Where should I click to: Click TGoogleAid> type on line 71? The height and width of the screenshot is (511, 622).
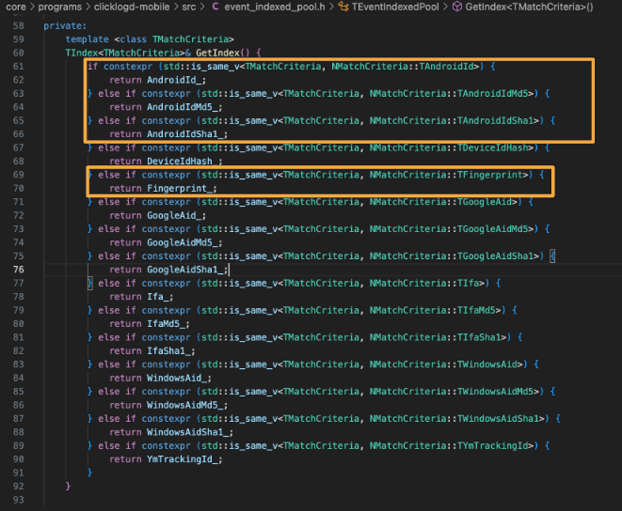(487, 202)
